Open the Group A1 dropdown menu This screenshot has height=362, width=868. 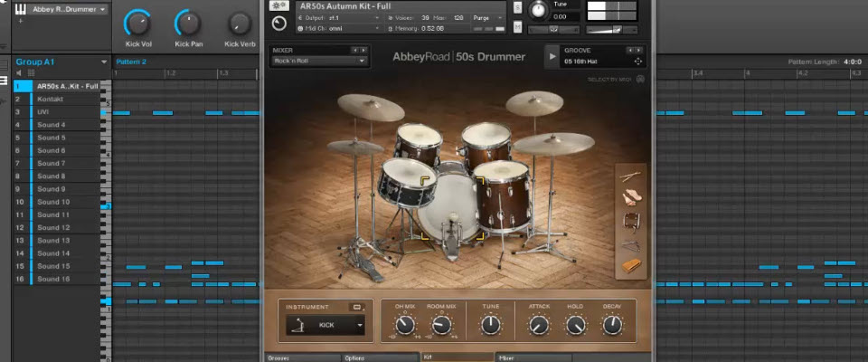[x=104, y=62]
